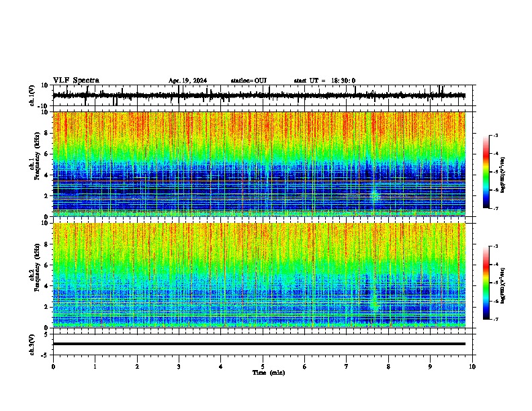Image resolution: width=532 pixels, height=411 pixels.
Task: Click the date 'Apr. 19, 2024'
Action: click(x=187, y=81)
